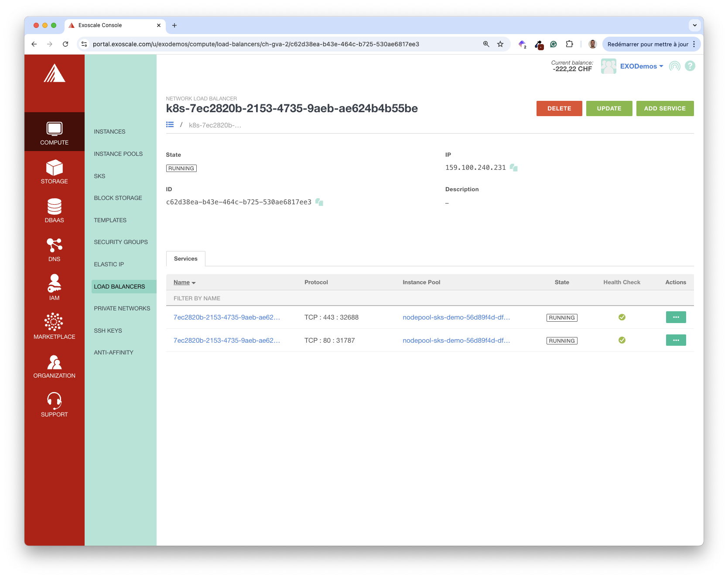Open Security Groups in the sidebar menu
The width and height of the screenshot is (728, 578).
pos(121,242)
